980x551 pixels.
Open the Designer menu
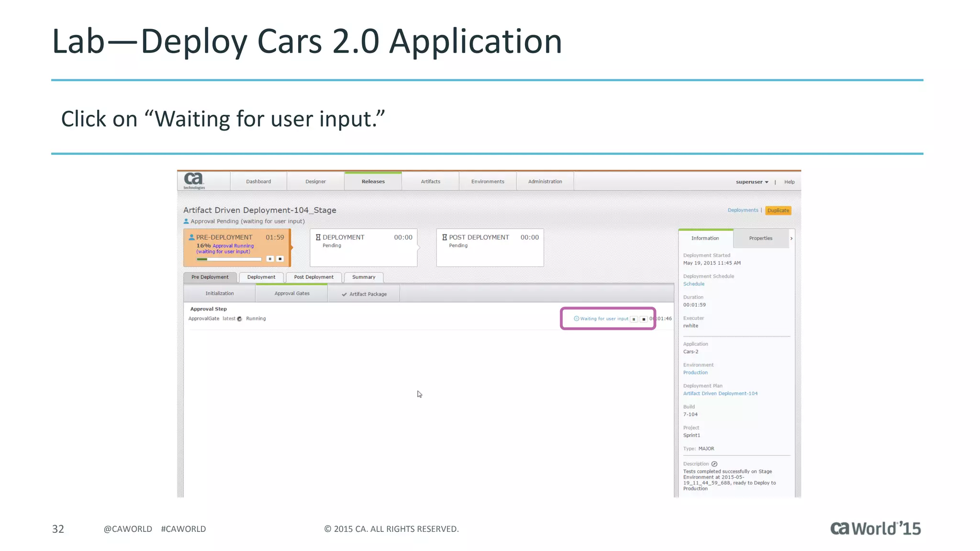point(316,181)
